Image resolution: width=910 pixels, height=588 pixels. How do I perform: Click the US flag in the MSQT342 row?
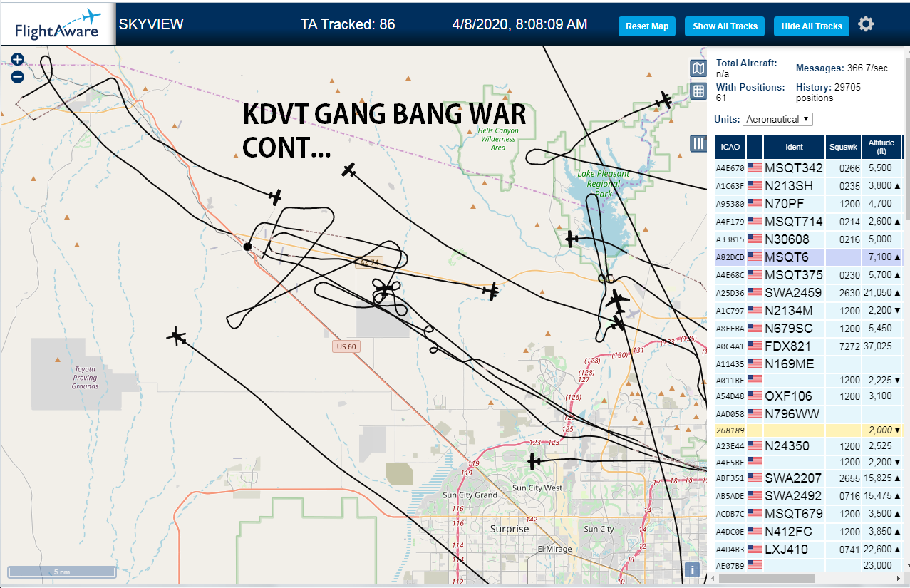point(755,168)
